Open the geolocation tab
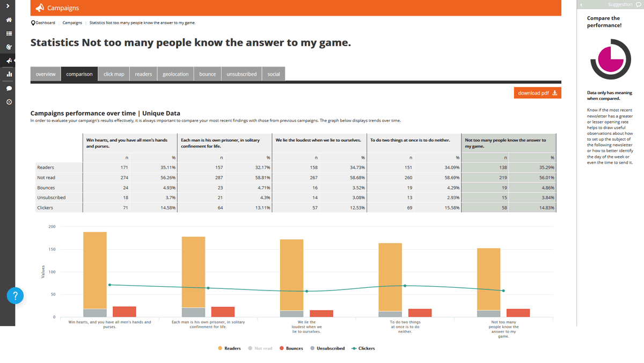The width and height of the screenshot is (644, 363). [x=175, y=74]
